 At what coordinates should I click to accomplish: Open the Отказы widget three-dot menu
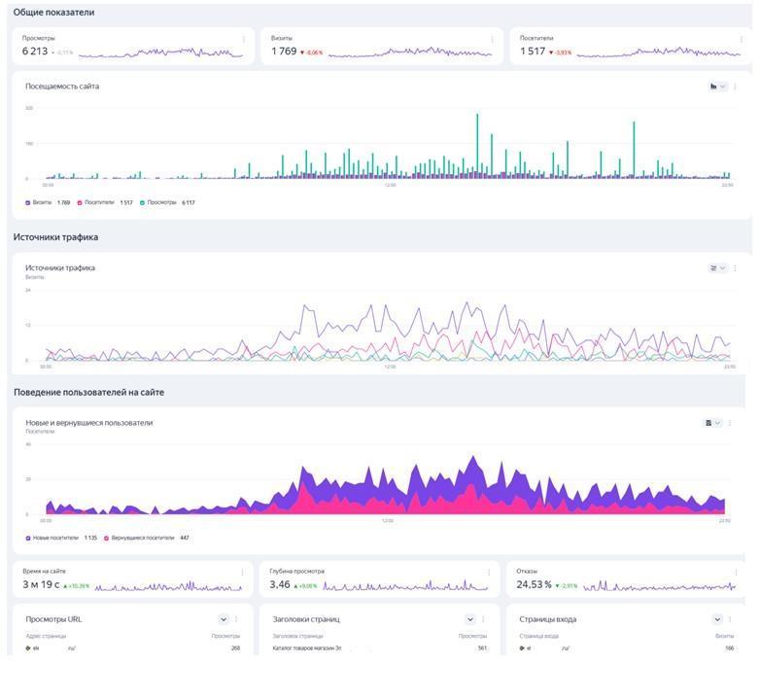(736, 573)
